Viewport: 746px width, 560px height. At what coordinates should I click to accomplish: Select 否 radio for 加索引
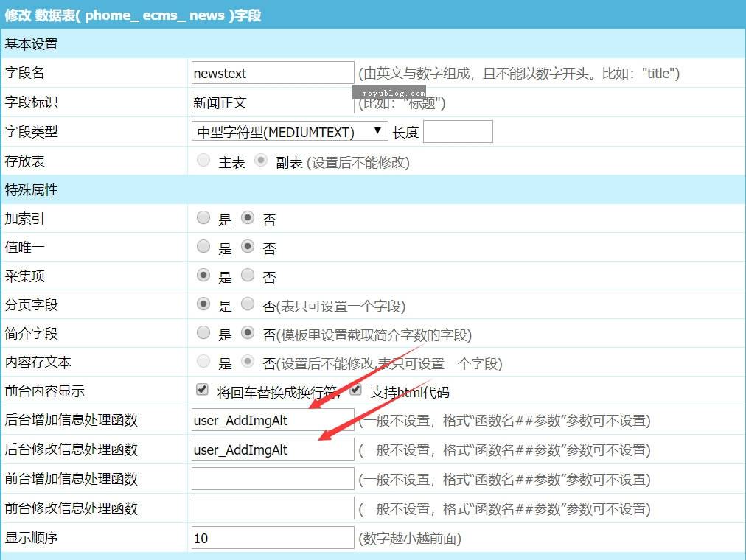click(x=248, y=218)
